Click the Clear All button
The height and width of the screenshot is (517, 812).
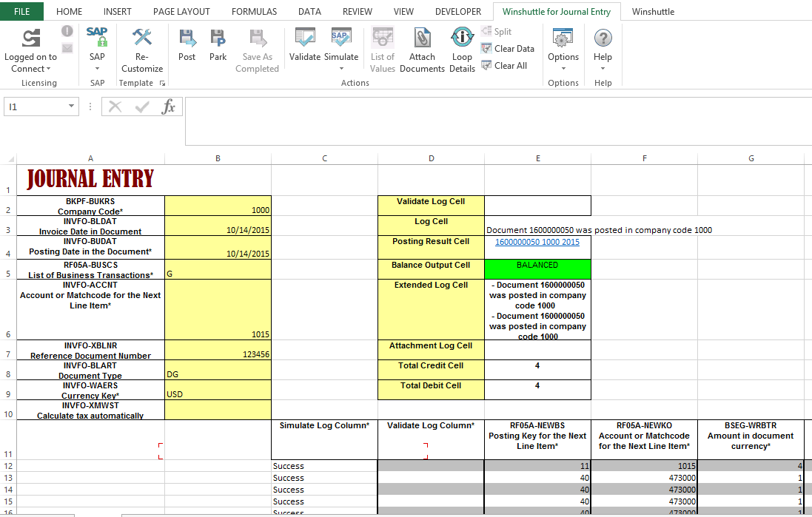click(x=504, y=66)
